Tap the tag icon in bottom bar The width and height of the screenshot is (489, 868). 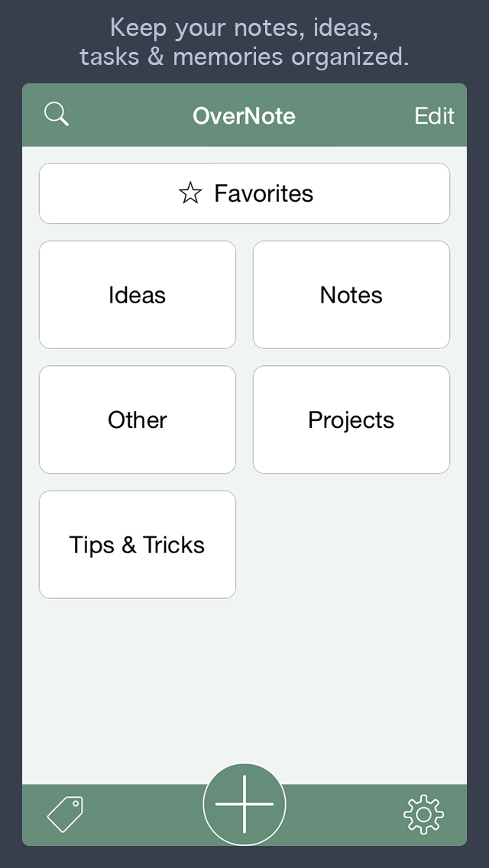coord(66,814)
